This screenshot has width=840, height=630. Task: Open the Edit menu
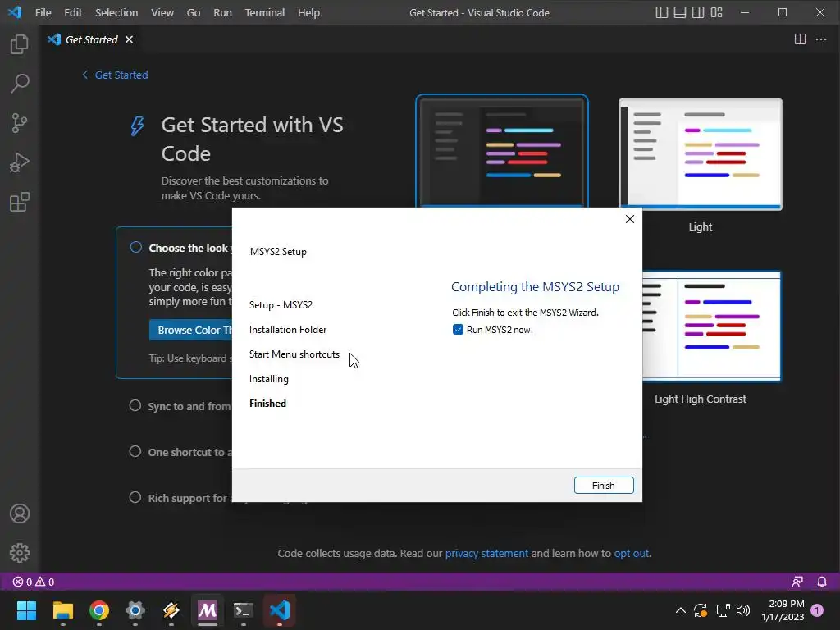[73, 12]
